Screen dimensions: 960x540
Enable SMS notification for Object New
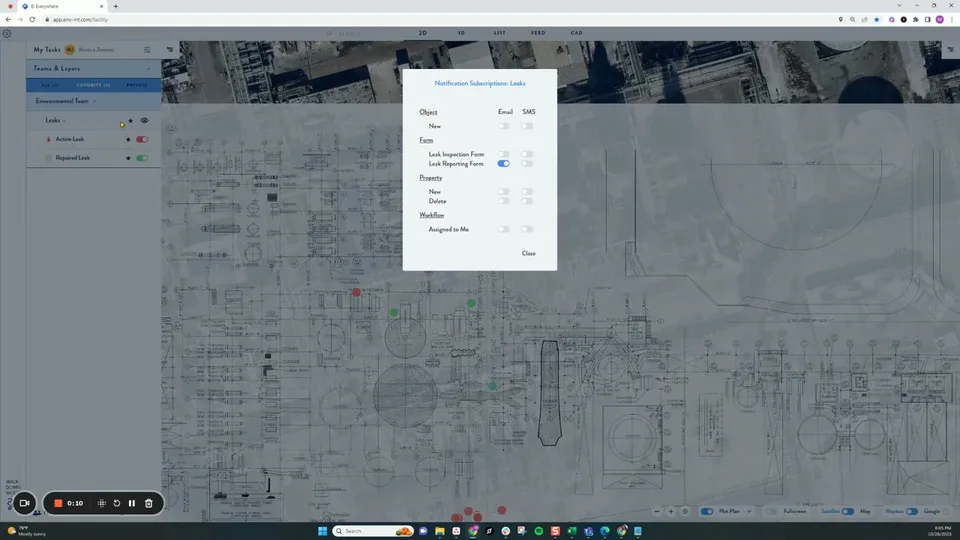click(527, 126)
